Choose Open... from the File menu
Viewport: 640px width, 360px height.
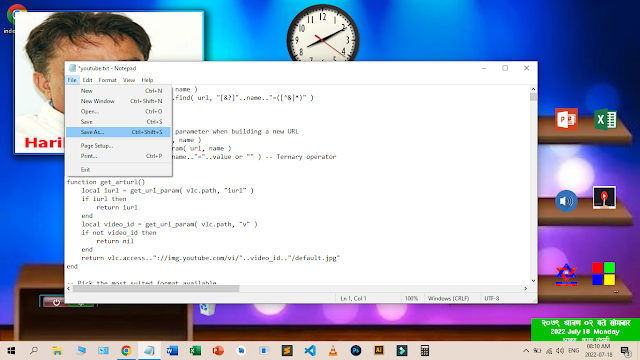pyautogui.click(x=118, y=111)
